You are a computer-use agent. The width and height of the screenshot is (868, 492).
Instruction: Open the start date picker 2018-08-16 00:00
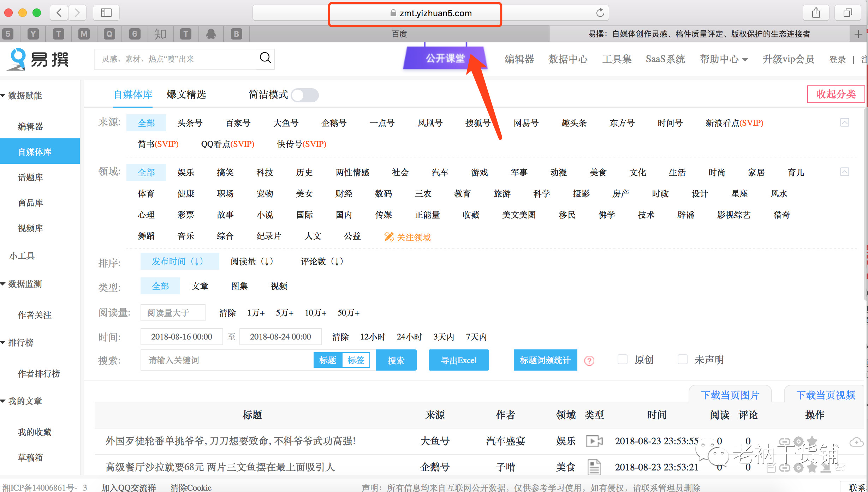coord(182,337)
